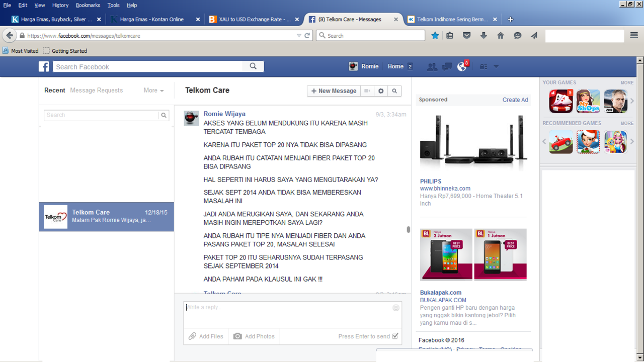This screenshot has height=362, width=644.
Task: Open the privacy shortcuts lock icon
Action: [x=484, y=67]
